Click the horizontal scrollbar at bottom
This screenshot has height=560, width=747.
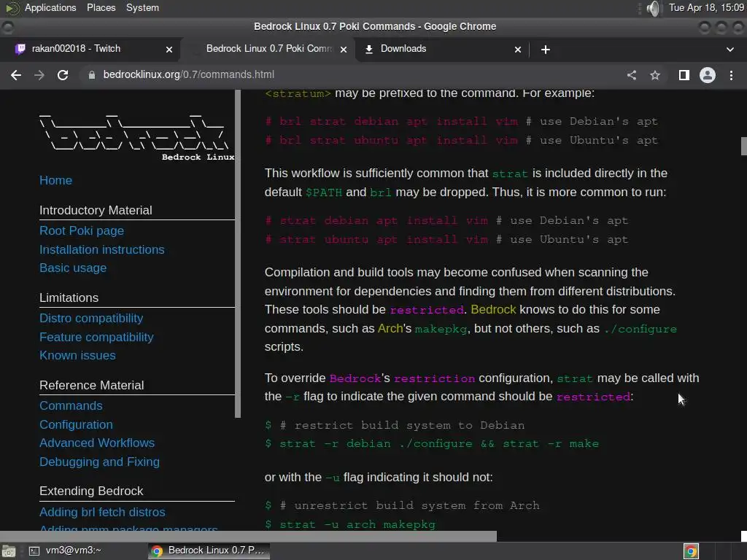[248, 536]
